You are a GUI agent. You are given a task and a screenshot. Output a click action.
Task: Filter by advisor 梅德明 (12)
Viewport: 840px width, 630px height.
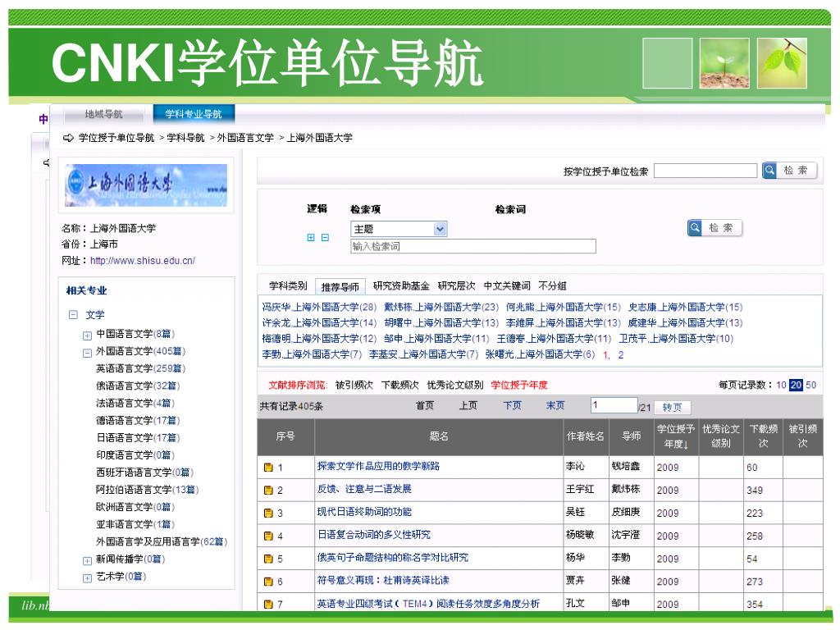(x=319, y=339)
